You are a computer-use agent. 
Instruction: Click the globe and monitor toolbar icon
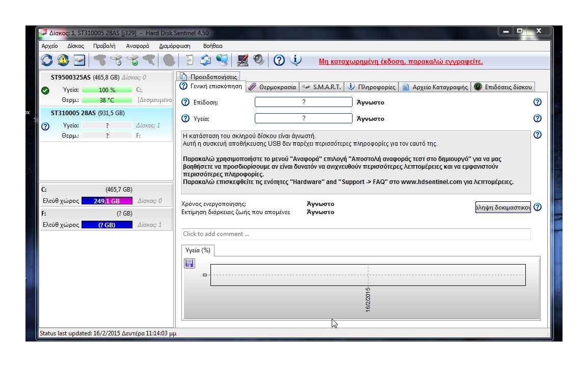[x=222, y=60]
